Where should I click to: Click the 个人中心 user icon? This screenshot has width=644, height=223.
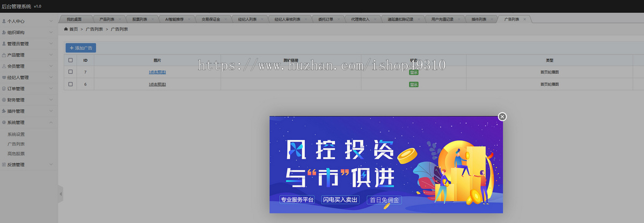click(x=4, y=21)
